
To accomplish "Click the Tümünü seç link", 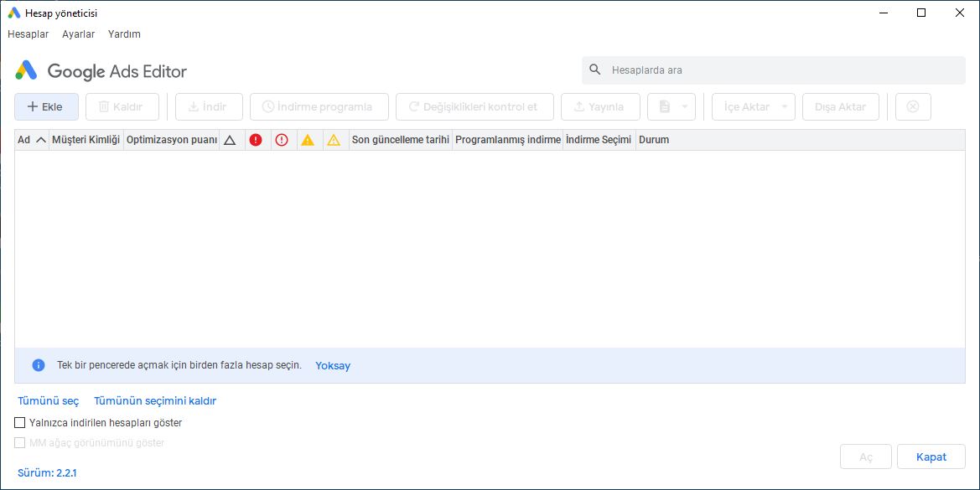I will point(48,400).
